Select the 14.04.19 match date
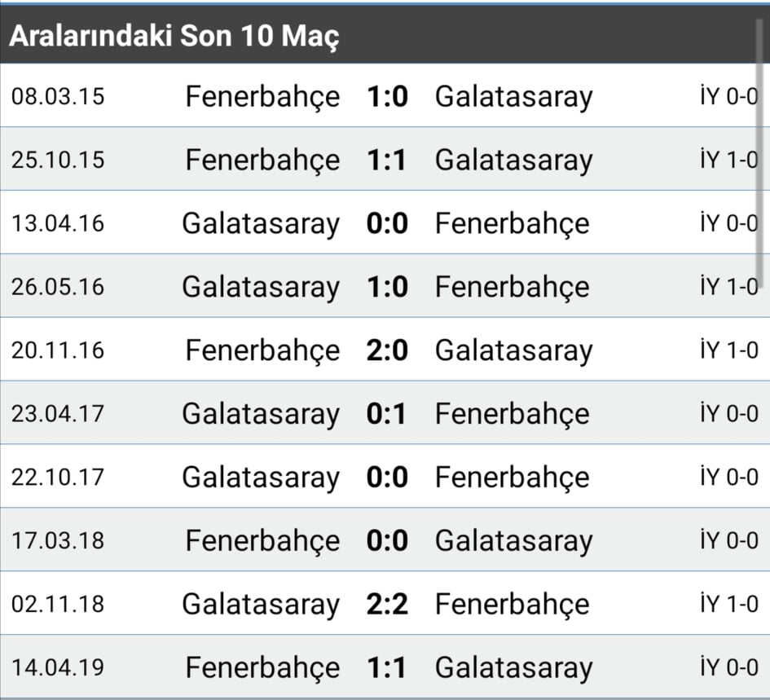The height and width of the screenshot is (700, 770). tap(58, 667)
